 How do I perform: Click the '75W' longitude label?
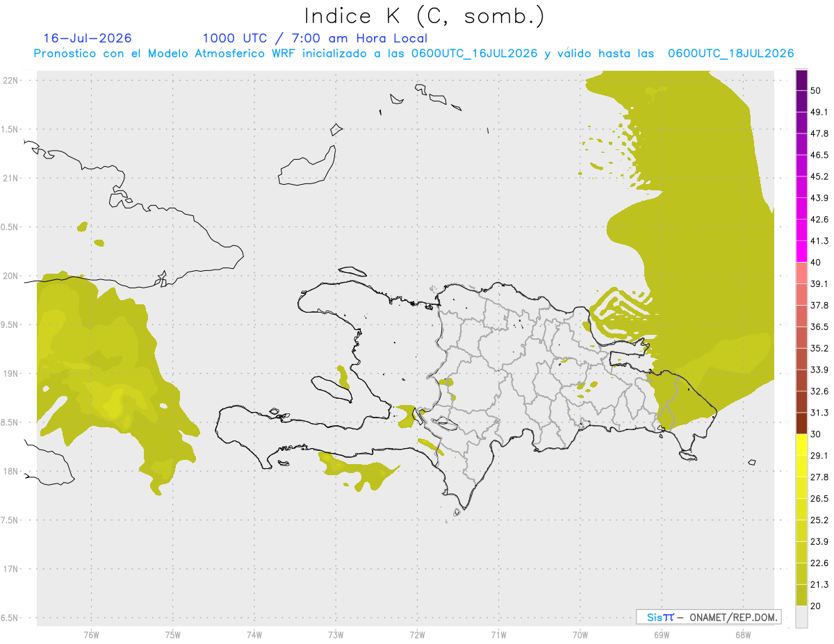[172, 634]
